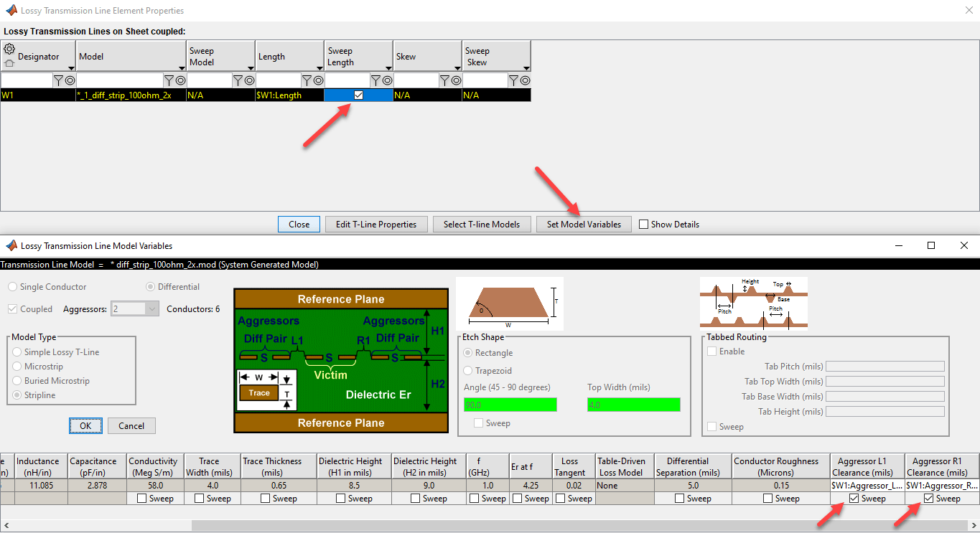Click the green Angle (45 - 90 degrees) field

[x=510, y=405]
